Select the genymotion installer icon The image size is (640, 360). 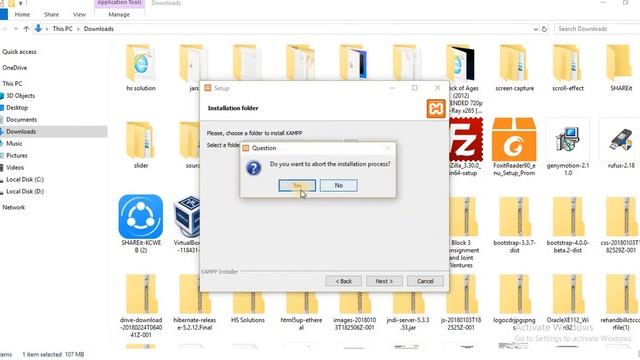(568, 140)
